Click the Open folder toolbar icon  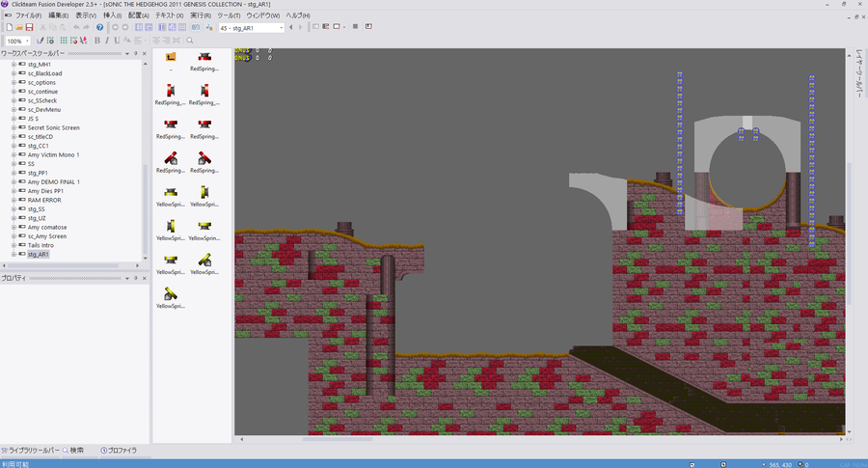tap(19, 27)
